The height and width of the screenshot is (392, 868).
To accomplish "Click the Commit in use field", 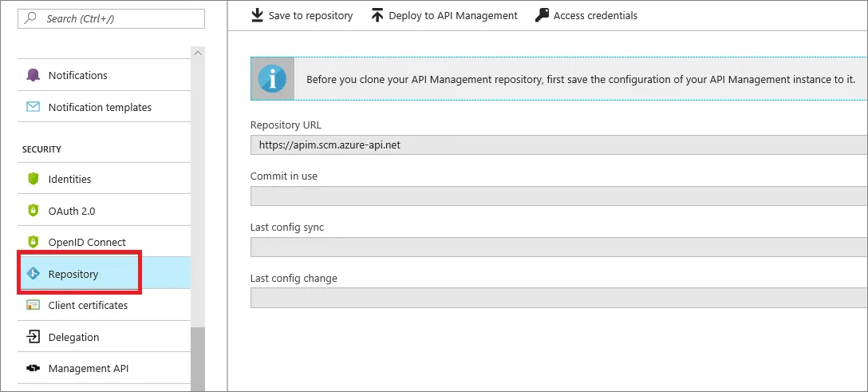I will point(558,196).
